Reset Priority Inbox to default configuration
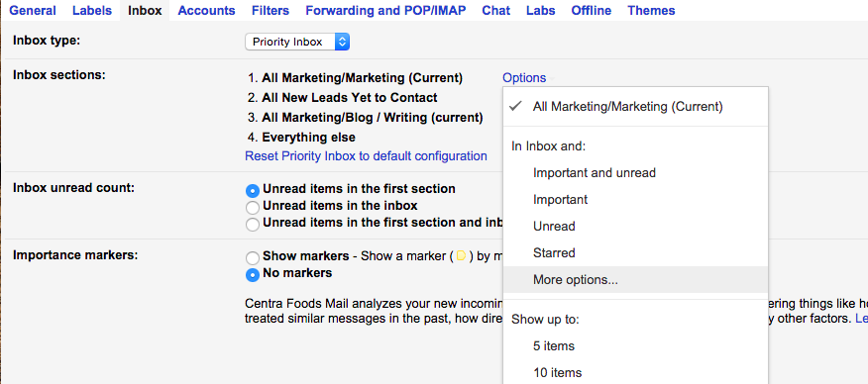 point(366,155)
